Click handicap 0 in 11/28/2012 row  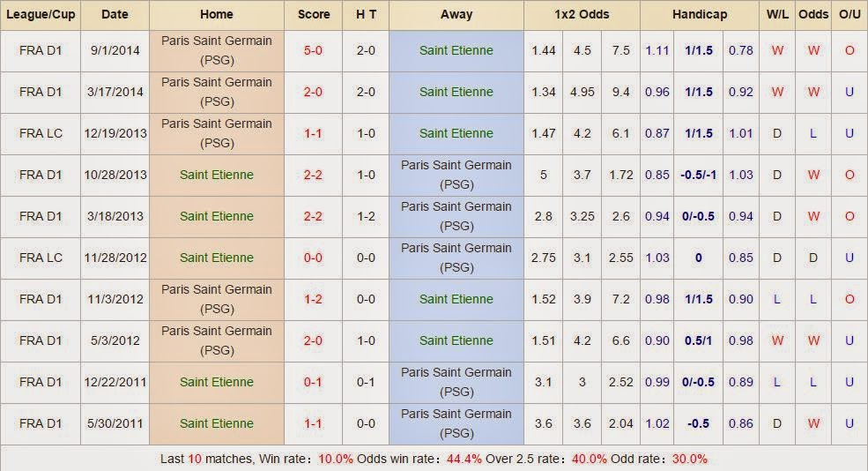(x=699, y=258)
